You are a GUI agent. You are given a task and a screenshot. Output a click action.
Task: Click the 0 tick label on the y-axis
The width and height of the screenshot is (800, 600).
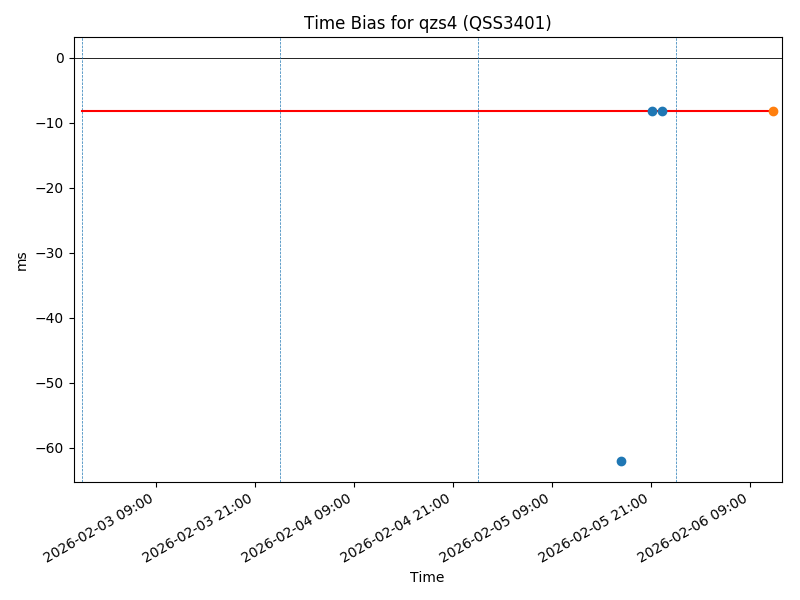coord(60,58)
